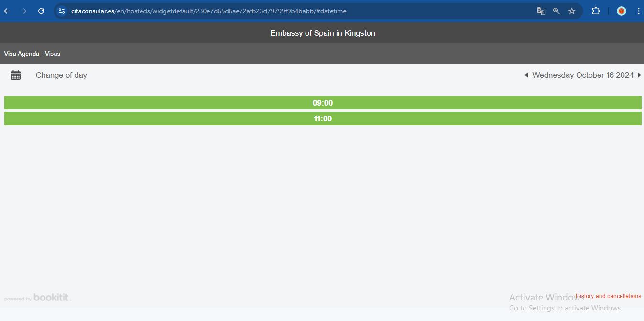Click the Change of day label
Screen dimensions: 644x321
coord(61,75)
